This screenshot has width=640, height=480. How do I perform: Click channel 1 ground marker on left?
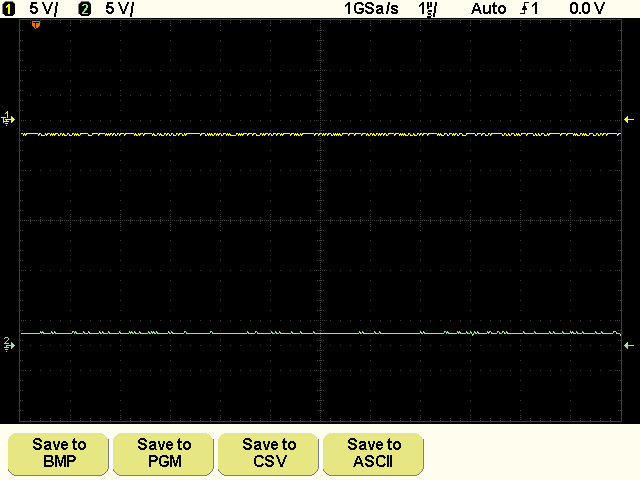8,119
